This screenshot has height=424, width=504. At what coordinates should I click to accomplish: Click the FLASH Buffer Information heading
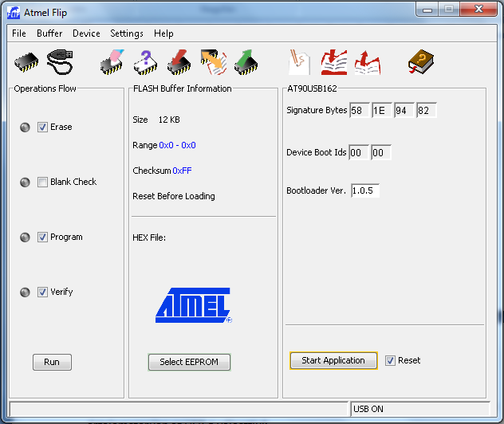[x=183, y=88]
